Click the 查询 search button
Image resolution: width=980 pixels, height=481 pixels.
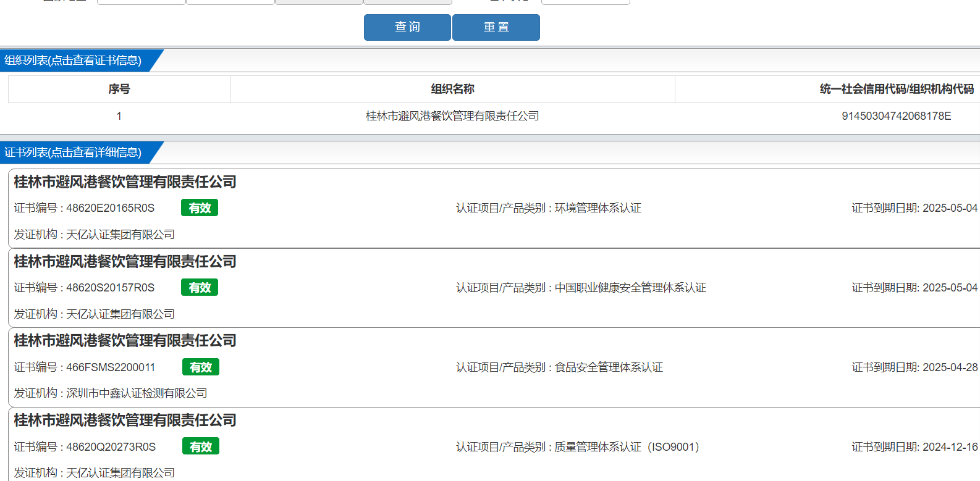[407, 27]
